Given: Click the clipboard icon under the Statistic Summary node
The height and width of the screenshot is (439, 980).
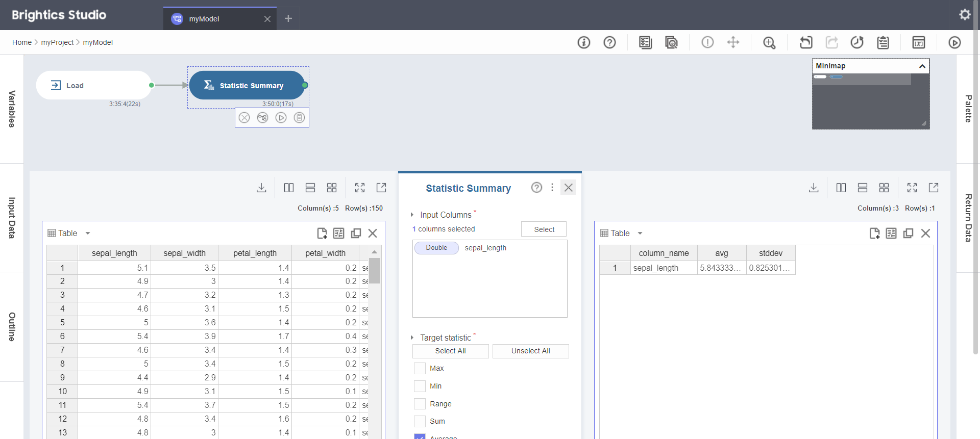Looking at the screenshot, I should tap(300, 118).
